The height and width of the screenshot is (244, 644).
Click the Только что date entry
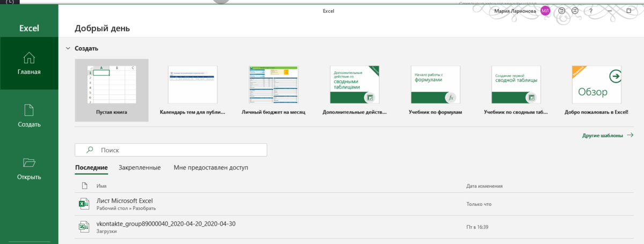pyautogui.click(x=479, y=204)
